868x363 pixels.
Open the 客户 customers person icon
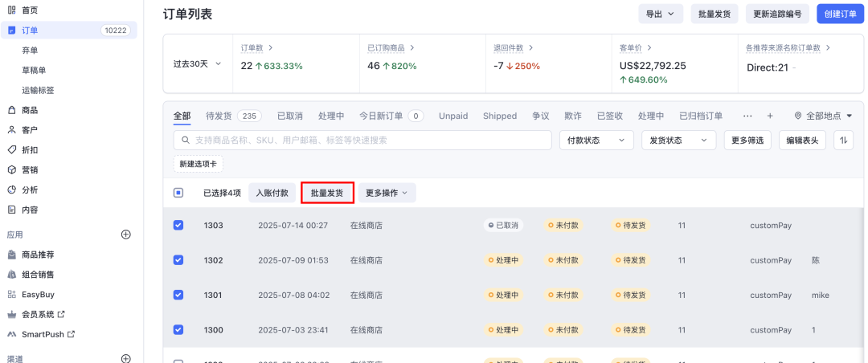tap(11, 130)
